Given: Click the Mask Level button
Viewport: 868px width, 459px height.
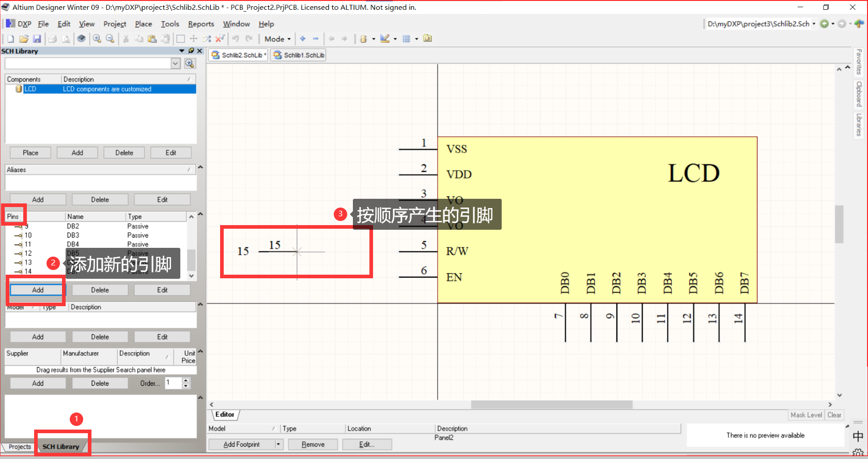Looking at the screenshot, I should [806, 415].
